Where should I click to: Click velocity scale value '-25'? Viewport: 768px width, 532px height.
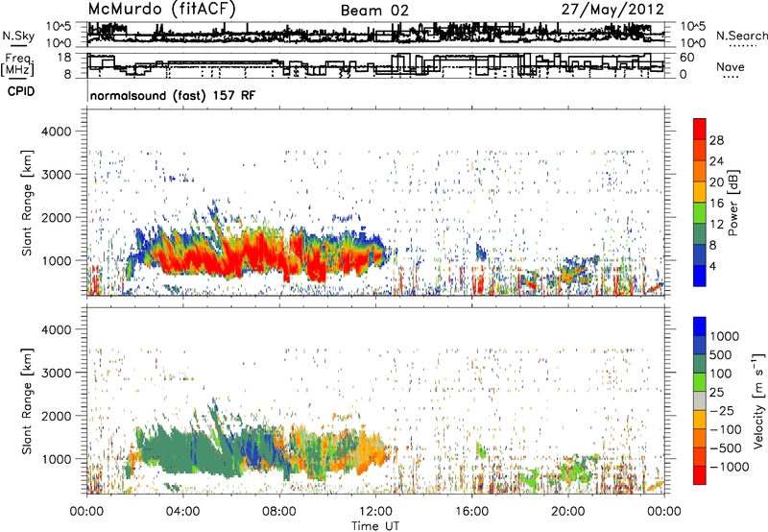pyautogui.click(x=722, y=411)
